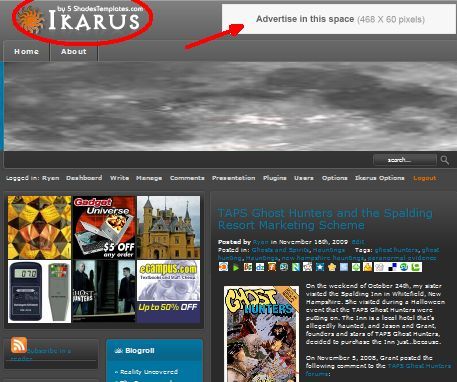Open Dashboard in admin bar
This screenshot has width=457, height=382.
coord(84,178)
